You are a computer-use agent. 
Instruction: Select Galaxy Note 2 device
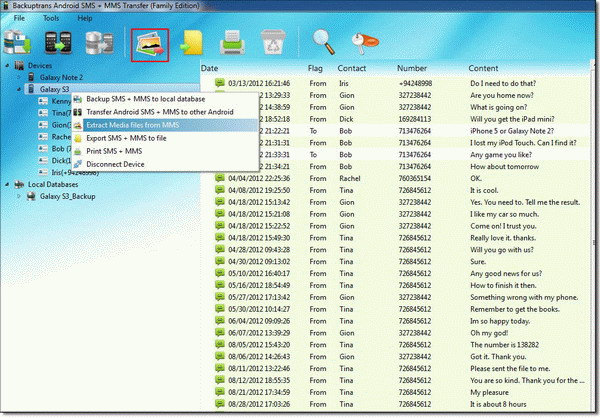(61, 78)
